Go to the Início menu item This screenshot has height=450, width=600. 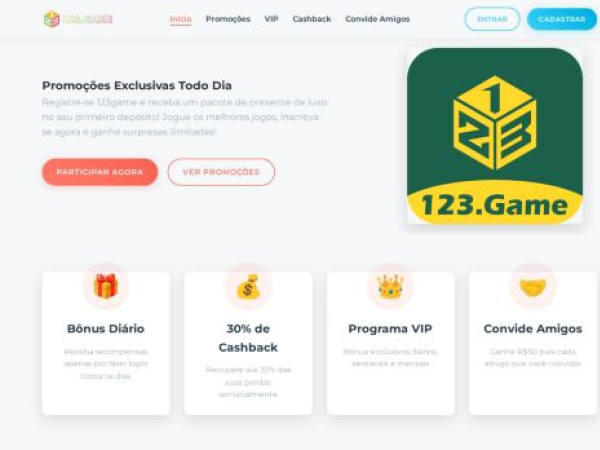181,19
